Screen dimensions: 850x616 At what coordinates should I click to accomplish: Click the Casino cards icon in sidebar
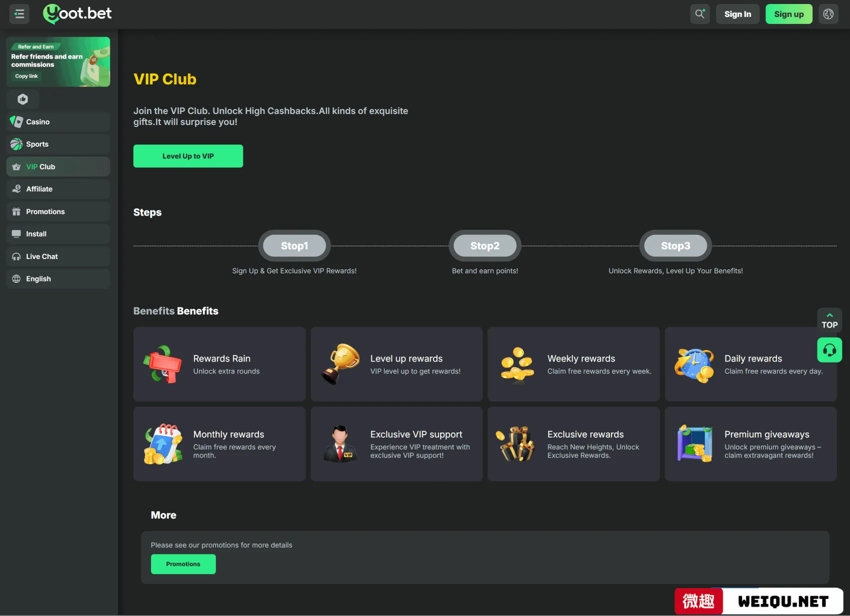16,121
